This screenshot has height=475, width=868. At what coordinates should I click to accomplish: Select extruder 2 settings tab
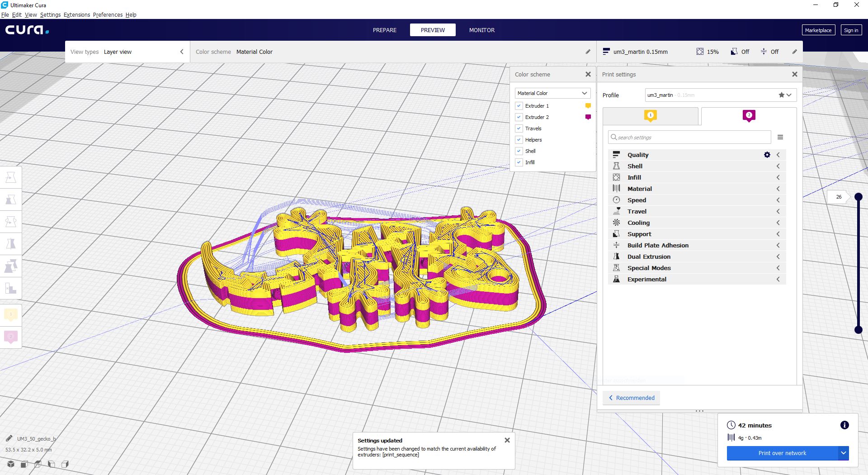[749, 116]
